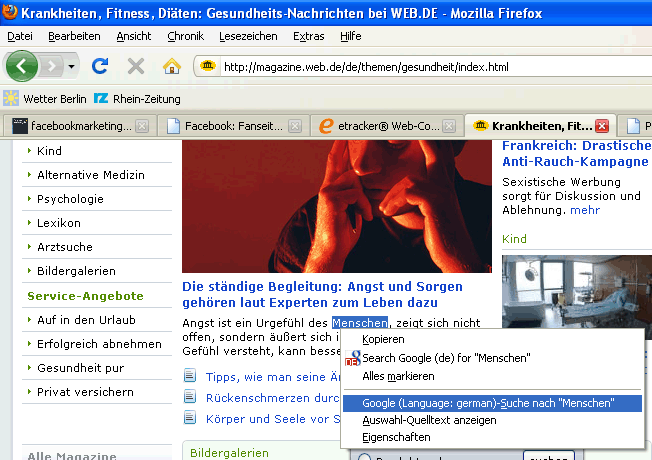Click the page icon on Facebook: Fanseit tab

(173, 126)
